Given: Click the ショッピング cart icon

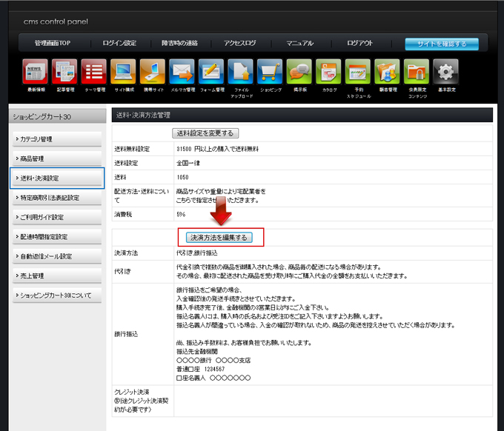Looking at the screenshot, I should 270,72.
